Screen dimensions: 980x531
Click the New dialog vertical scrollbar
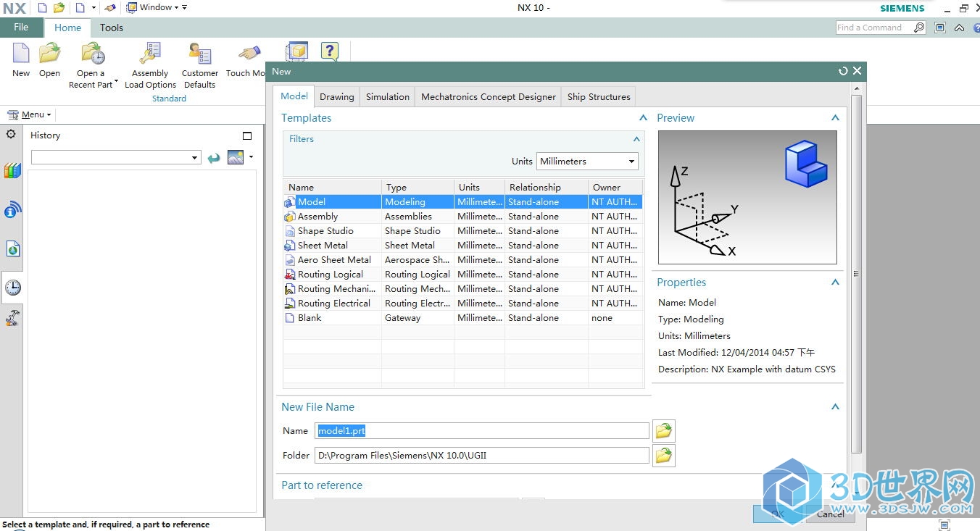[856, 274]
